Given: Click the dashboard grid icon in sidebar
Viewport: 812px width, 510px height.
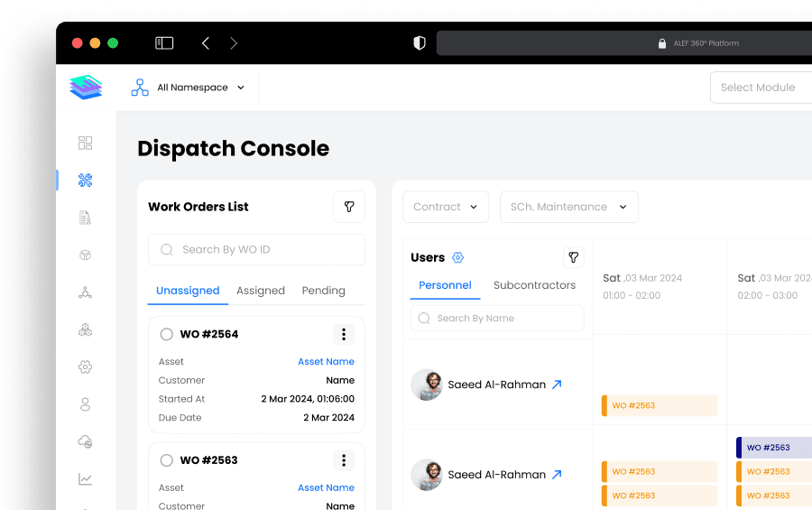Looking at the screenshot, I should coord(86,143).
